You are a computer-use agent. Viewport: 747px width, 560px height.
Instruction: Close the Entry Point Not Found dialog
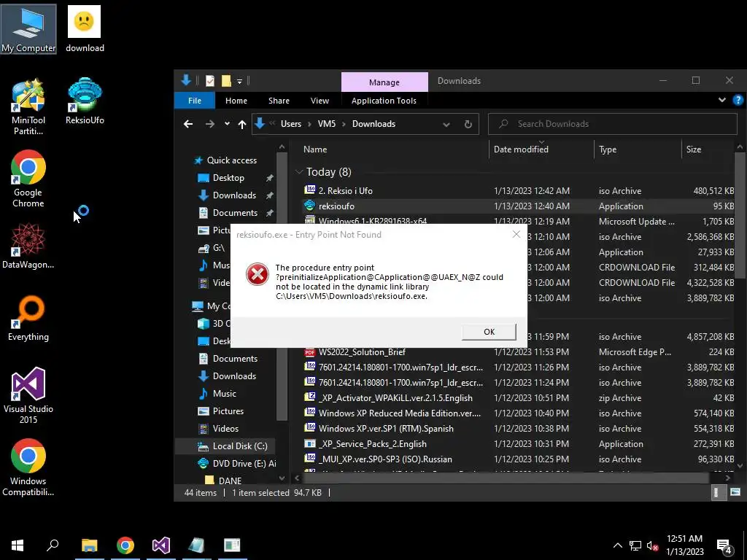point(516,234)
